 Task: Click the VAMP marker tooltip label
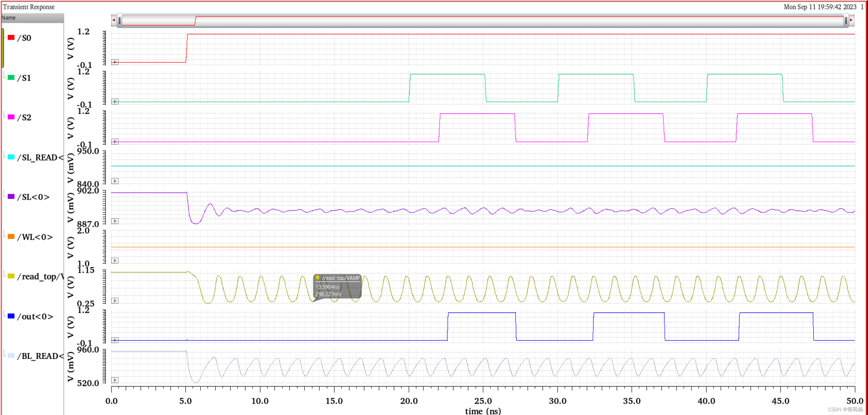pos(338,286)
